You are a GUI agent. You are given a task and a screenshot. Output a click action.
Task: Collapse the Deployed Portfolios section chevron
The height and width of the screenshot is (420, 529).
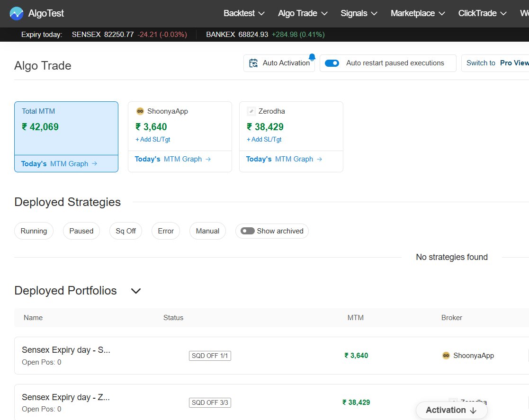tap(135, 291)
